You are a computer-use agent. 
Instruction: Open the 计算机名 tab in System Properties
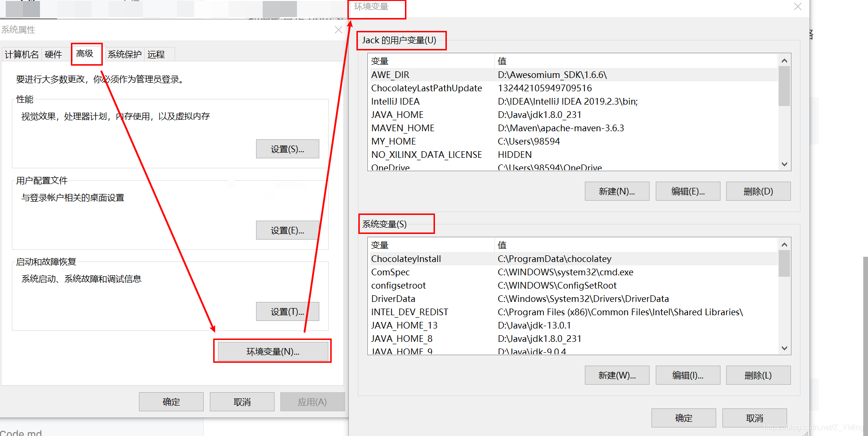[22, 55]
